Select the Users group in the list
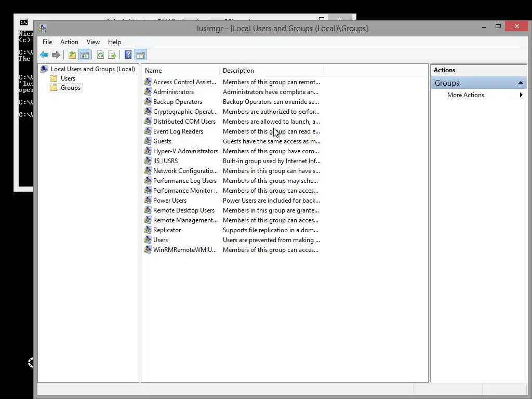 pos(161,240)
